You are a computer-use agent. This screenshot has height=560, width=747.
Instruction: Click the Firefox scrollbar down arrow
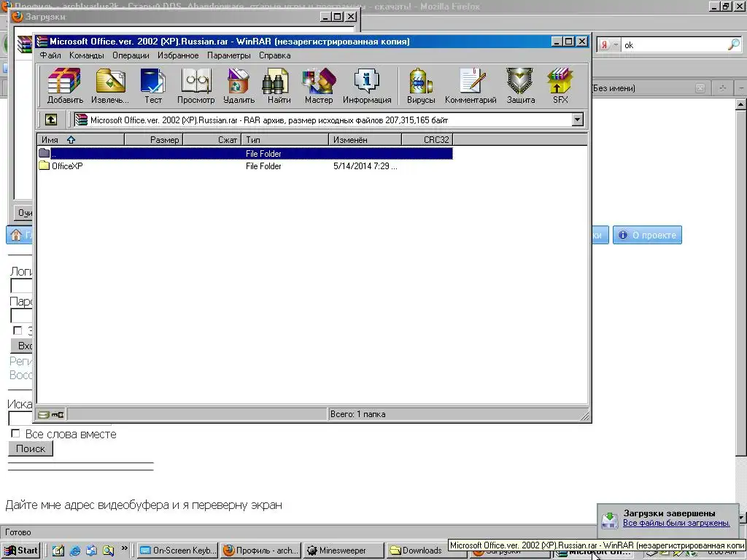(741, 518)
